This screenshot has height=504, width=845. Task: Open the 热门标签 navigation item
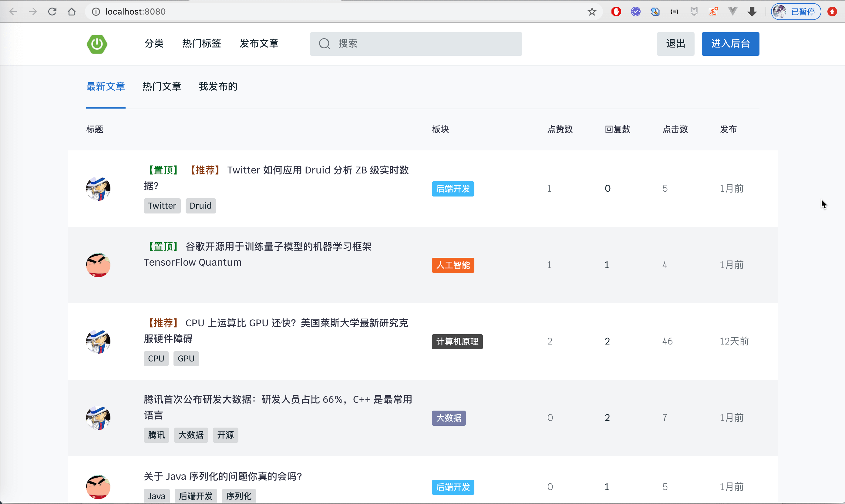(x=201, y=43)
